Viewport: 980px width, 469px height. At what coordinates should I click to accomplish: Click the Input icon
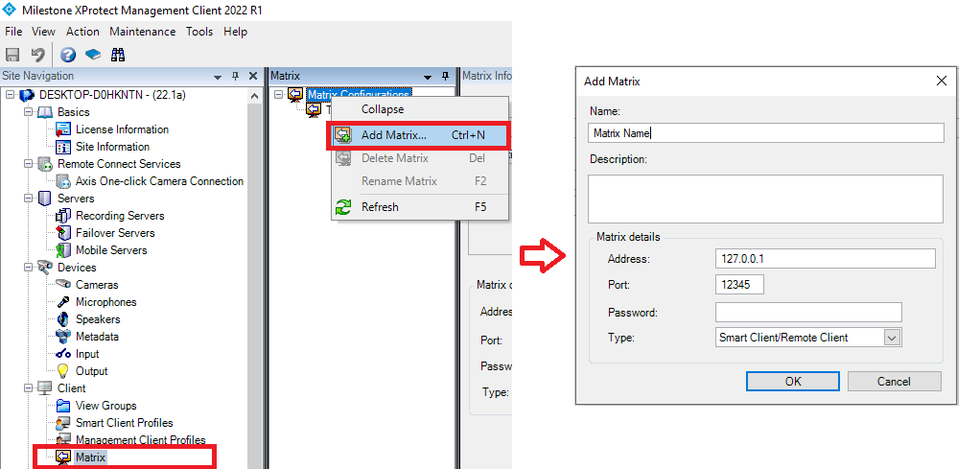coord(63,354)
